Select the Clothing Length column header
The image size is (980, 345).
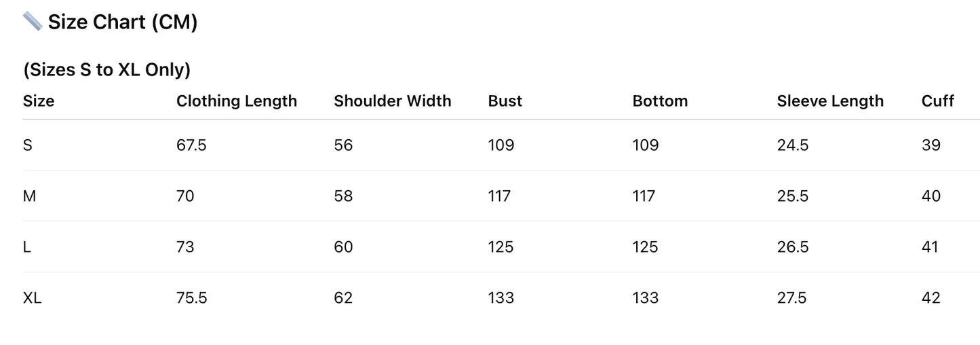[237, 101]
